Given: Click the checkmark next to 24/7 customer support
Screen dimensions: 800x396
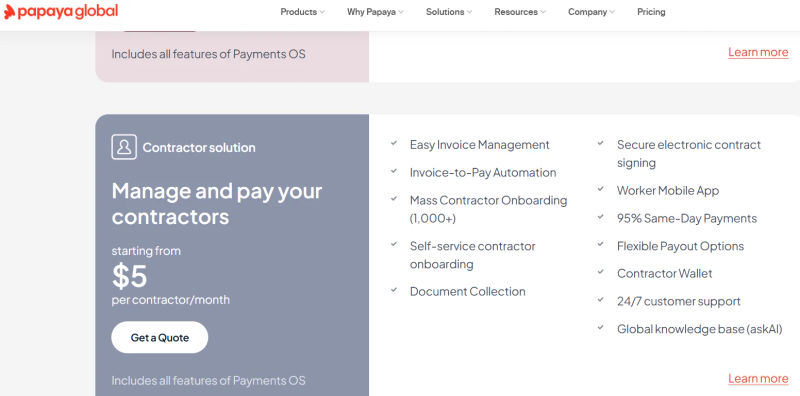Looking at the screenshot, I should point(601,300).
